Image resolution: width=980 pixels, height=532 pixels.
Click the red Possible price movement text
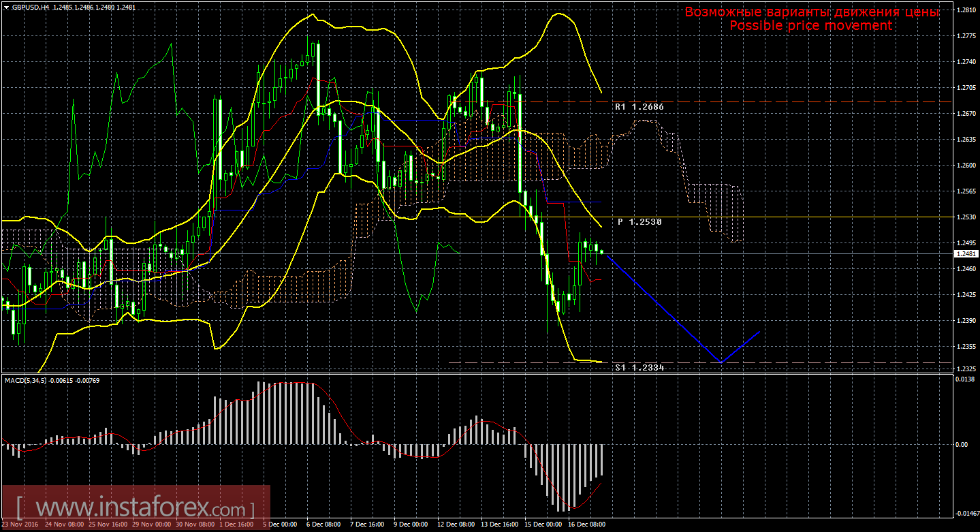[810, 25]
